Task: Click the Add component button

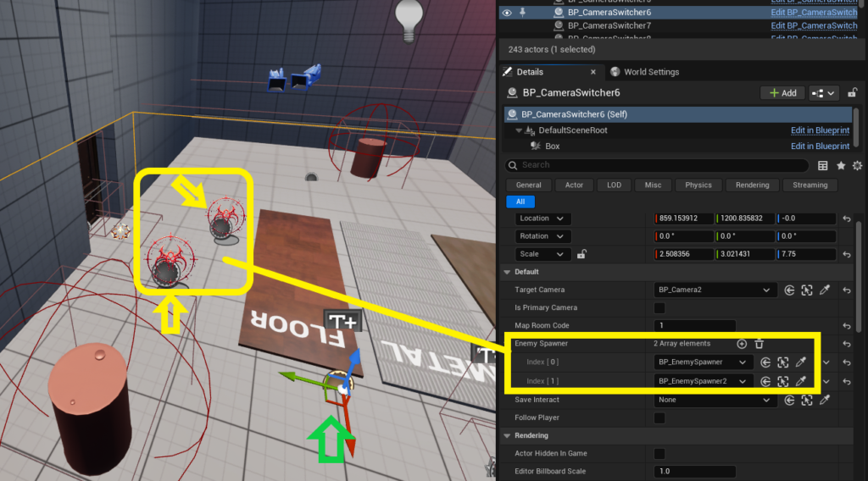Action: (x=782, y=93)
